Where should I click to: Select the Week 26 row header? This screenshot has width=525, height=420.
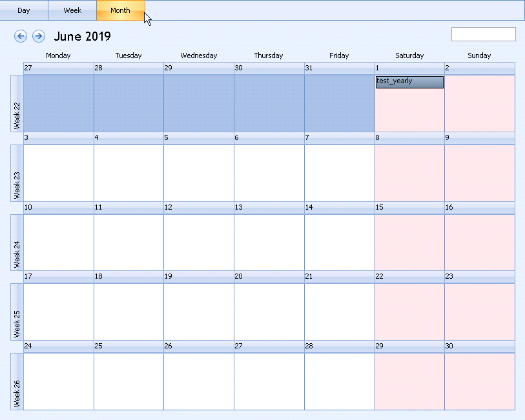17,382
